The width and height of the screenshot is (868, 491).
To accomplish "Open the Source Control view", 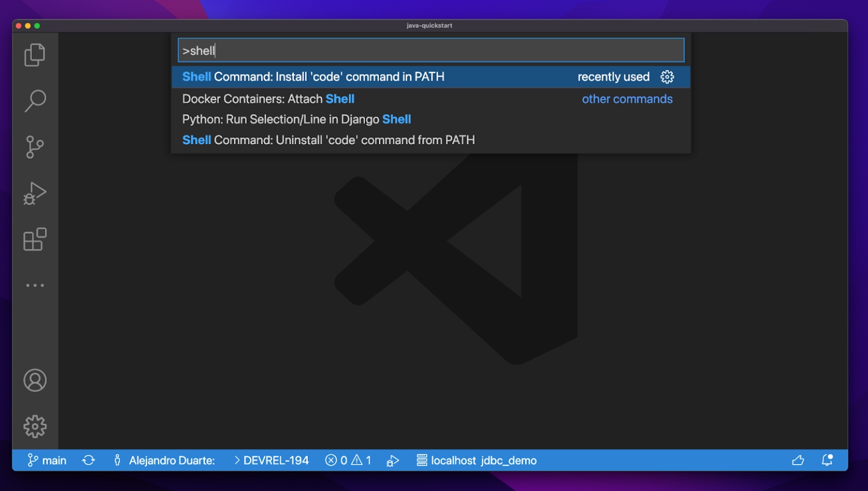I will (x=35, y=147).
